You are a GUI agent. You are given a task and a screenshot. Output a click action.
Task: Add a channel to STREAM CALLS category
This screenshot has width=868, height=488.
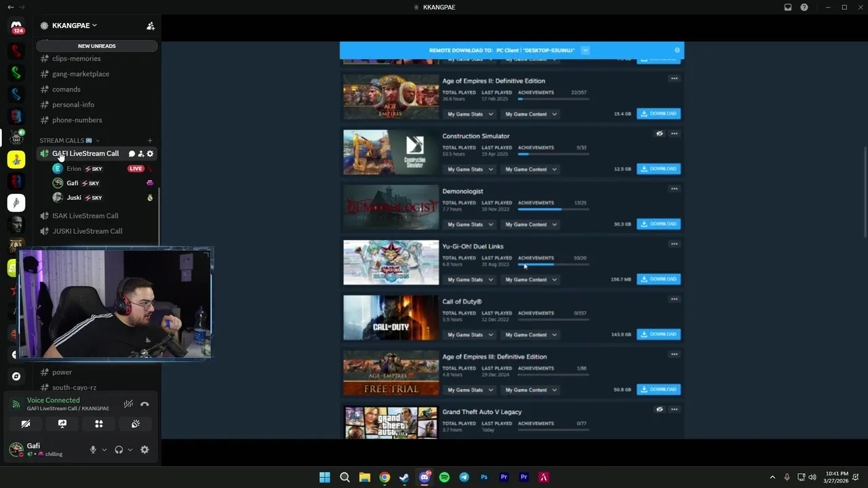[x=150, y=140]
